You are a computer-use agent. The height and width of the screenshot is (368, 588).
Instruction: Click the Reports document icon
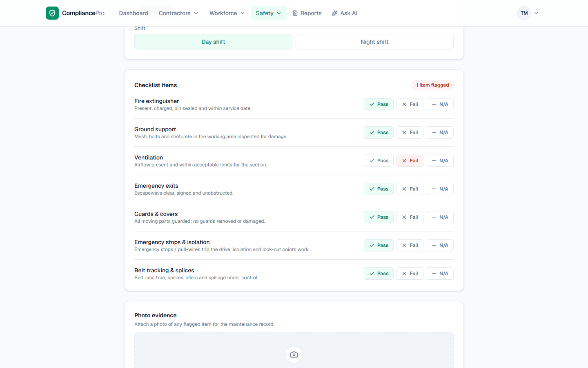(295, 13)
